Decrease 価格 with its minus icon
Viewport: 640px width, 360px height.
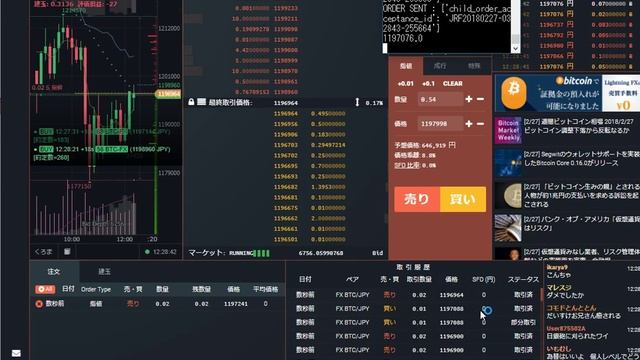pos(480,123)
